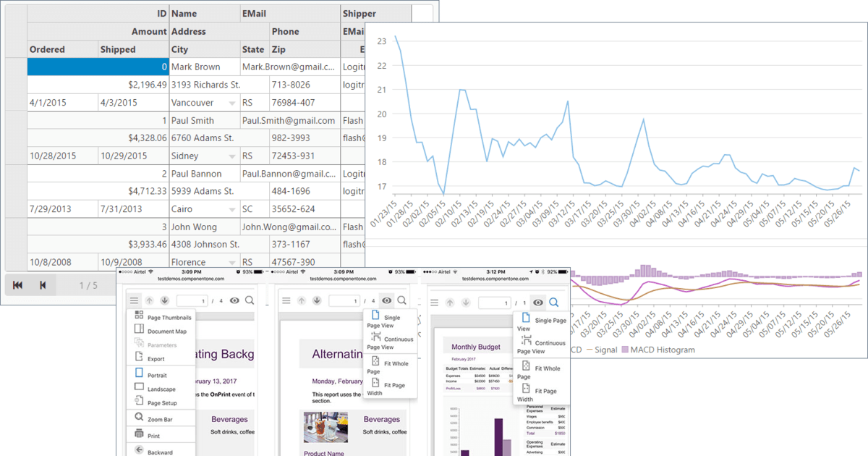Choose Fit Whole Page in Monthly Budget viewer
This screenshot has height=456, width=868.
pos(526,368)
